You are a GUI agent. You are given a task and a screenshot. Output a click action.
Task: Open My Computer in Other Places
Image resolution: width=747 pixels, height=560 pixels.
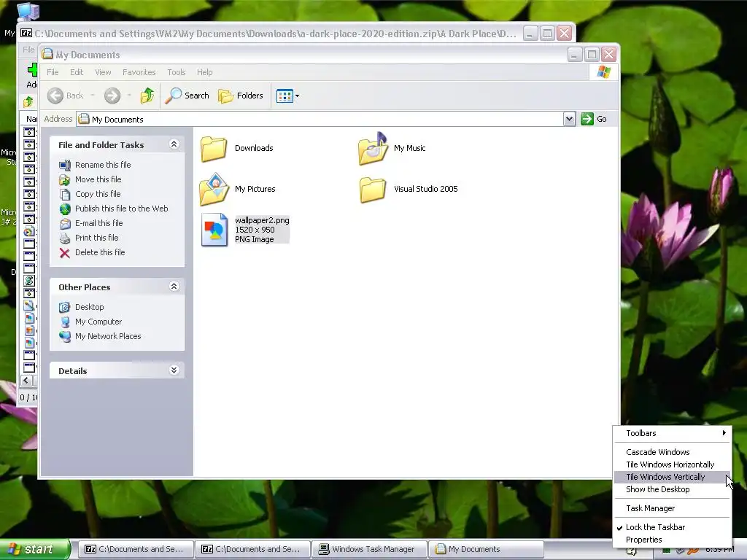[98, 322]
